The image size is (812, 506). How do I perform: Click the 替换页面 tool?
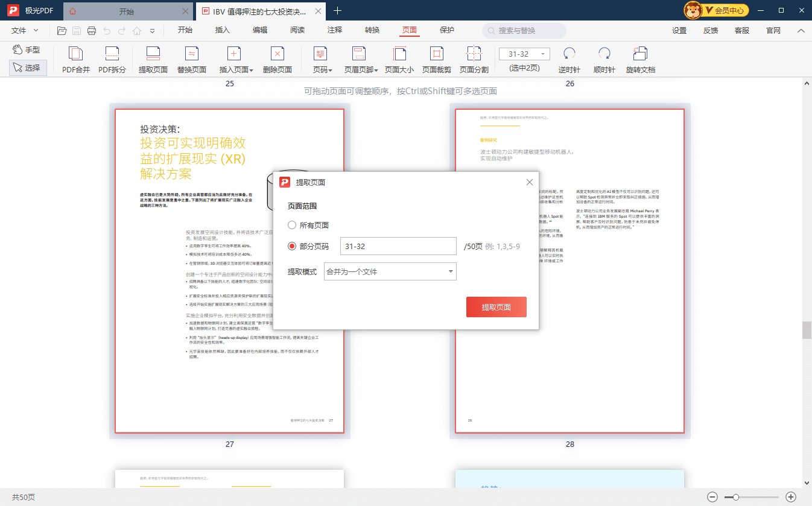pos(193,59)
